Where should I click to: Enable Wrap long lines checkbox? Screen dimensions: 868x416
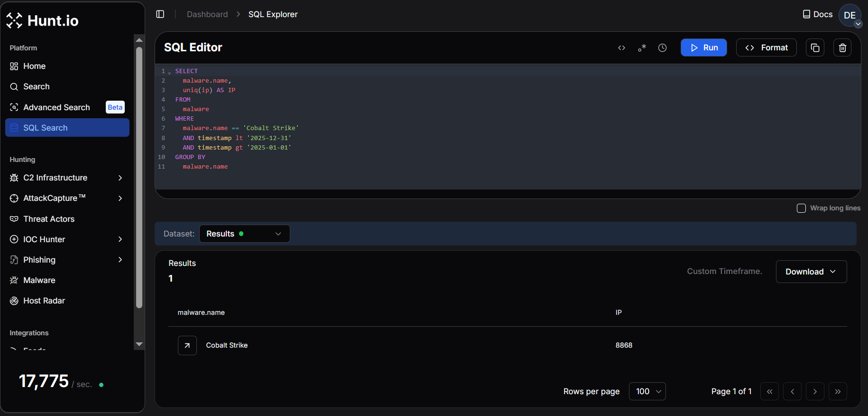click(802, 208)
